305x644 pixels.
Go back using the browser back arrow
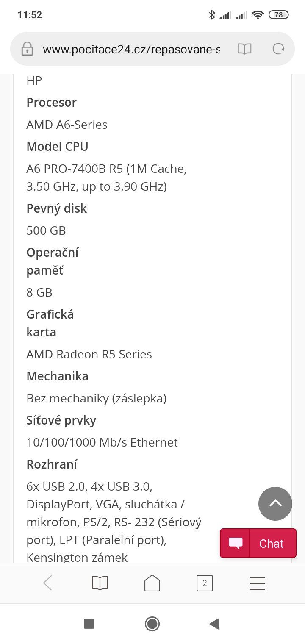(x=48, y=583)
